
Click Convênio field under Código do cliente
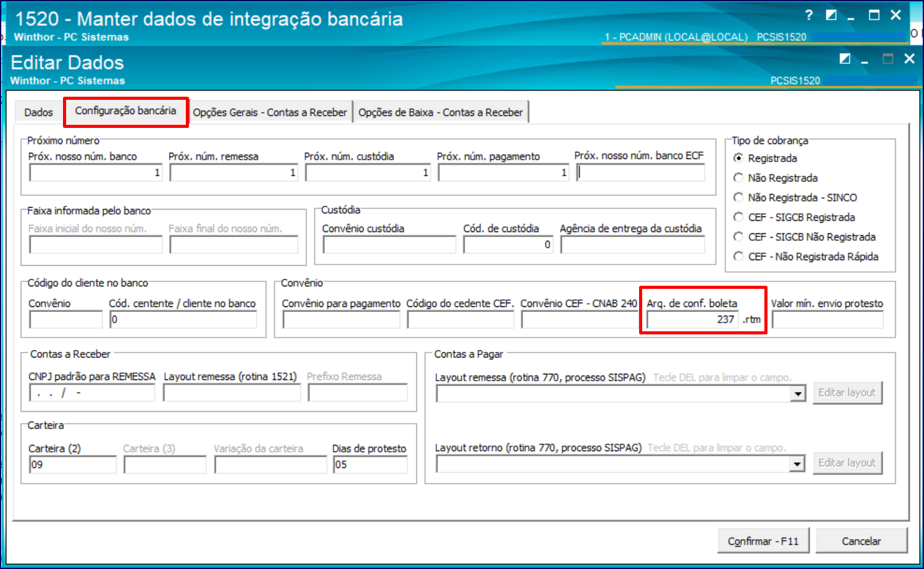point(65,320)
